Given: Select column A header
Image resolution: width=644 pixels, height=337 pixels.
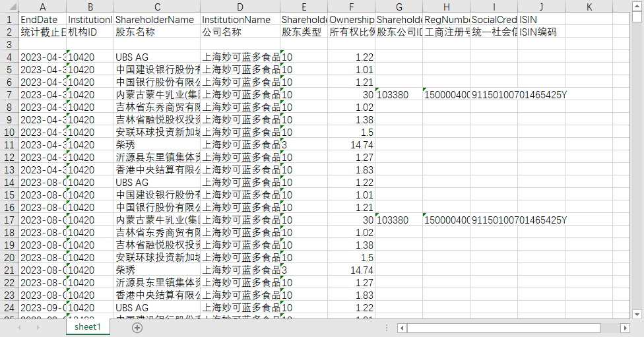Looking at the screenshot, I should point(42,7).
